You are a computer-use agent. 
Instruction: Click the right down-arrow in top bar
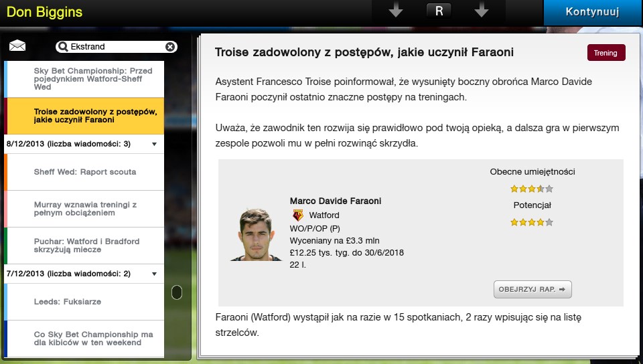481,11
